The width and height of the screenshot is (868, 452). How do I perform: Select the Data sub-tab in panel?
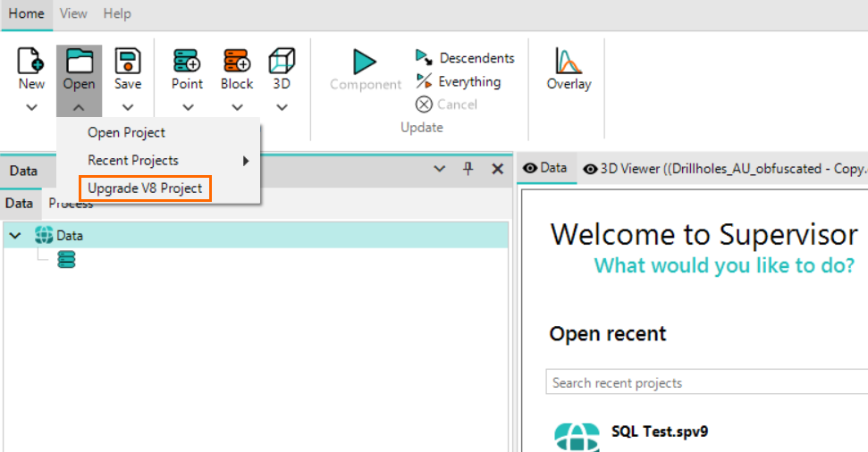click(x=20, y=204)
